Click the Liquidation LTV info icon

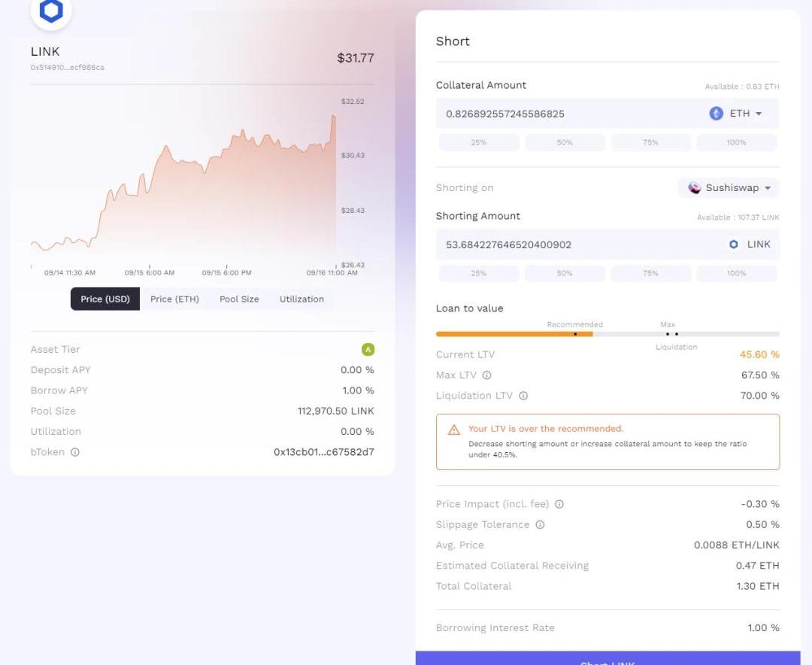coord(523,396)
